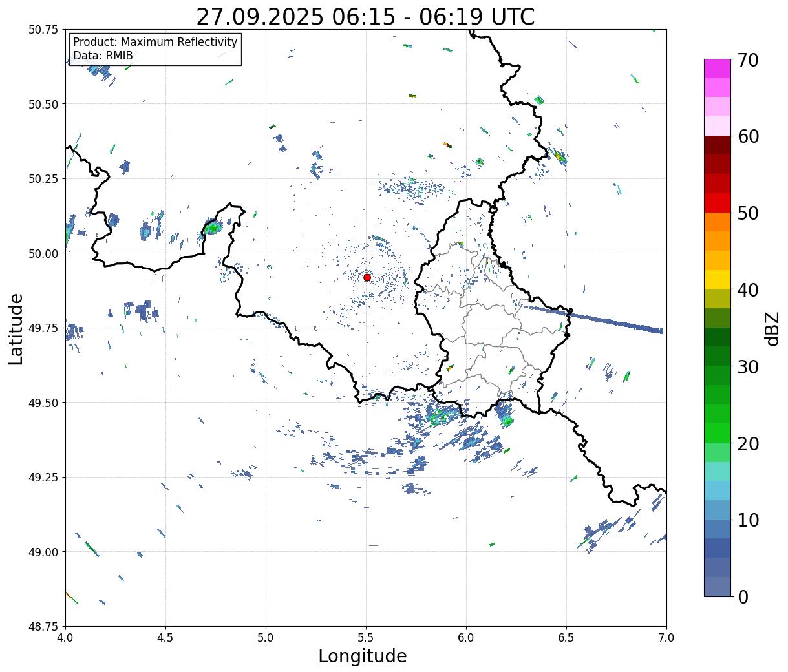The height and width of the screenshot is (672, 788).
Task: Click the 'dBZ' colorbar label
Action: pyautogui.click(x=772, y=328)
